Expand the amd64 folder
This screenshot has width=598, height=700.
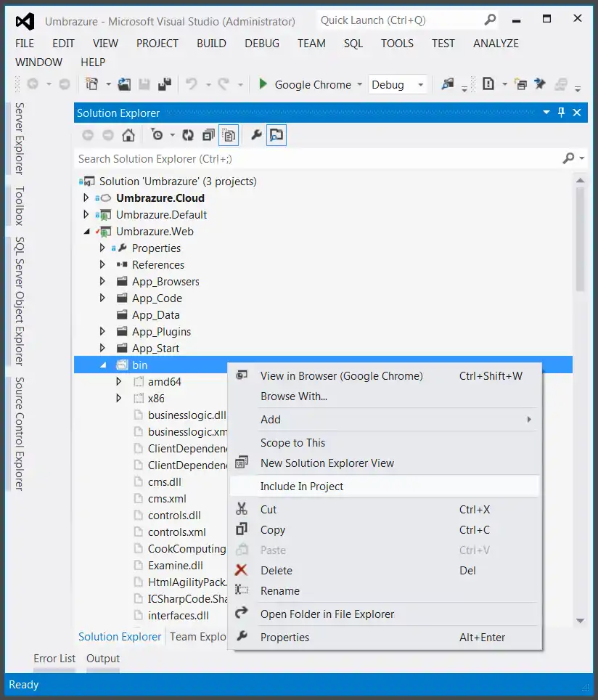[118, 381]
